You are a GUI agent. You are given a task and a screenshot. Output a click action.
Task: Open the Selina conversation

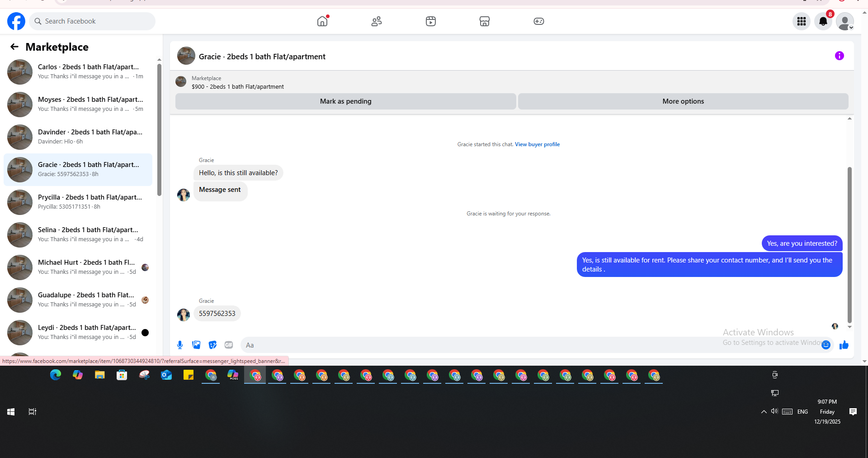tap(78, 234)
